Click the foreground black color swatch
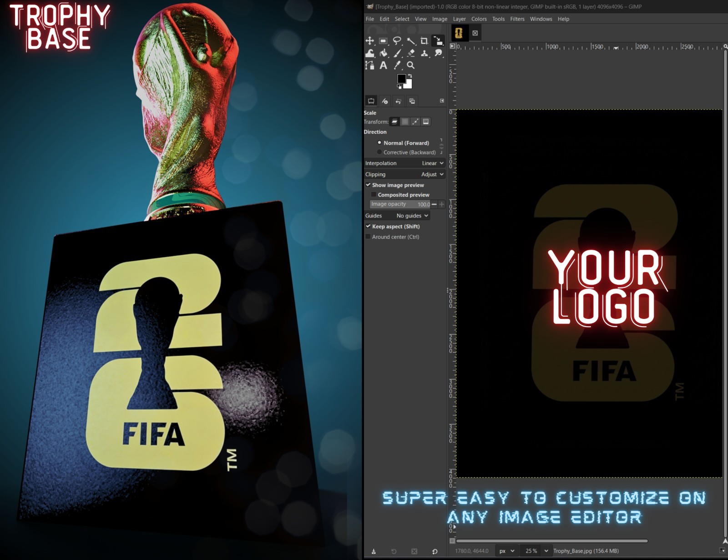728x560 pixels. tap(401, 79)
